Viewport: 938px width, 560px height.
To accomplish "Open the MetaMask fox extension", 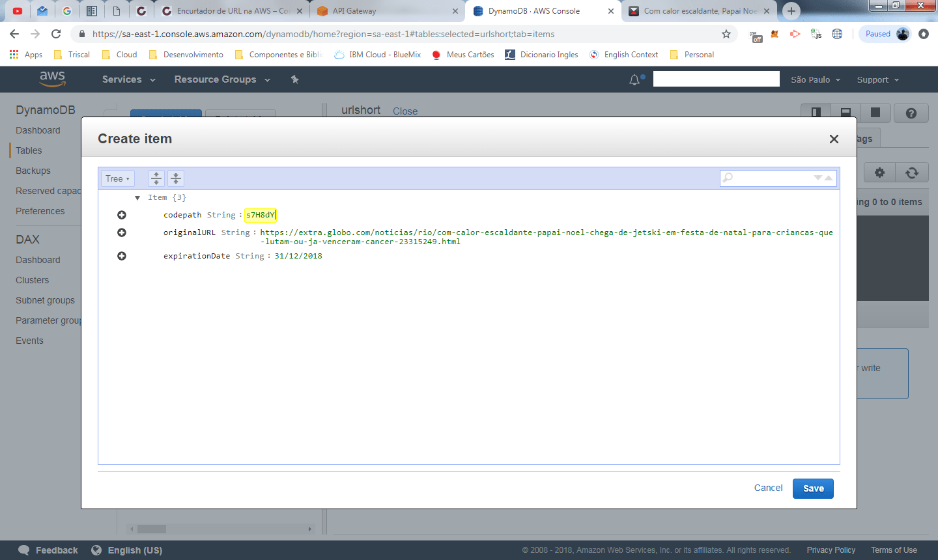I will [x=775, y=34].
